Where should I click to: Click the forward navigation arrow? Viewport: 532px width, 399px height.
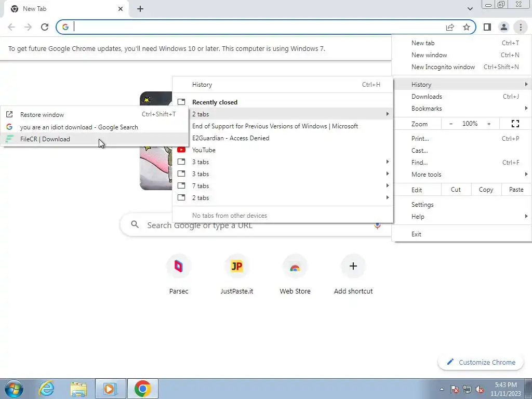[28, 27]
